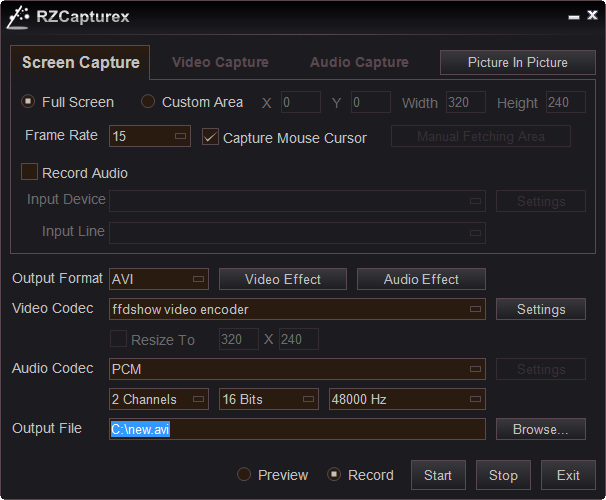Expand the Output Format AVI dropdown
Screen dimensions: 606x500
[198, 279]
